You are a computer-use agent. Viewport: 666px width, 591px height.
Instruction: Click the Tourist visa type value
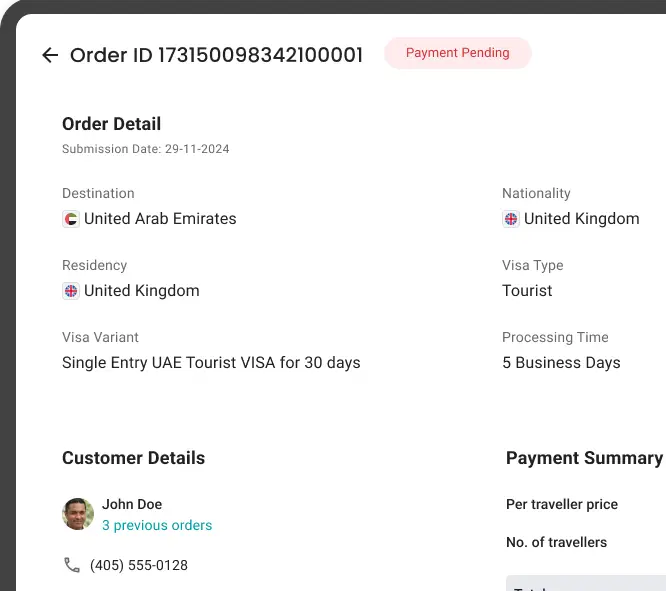[527, 291]
